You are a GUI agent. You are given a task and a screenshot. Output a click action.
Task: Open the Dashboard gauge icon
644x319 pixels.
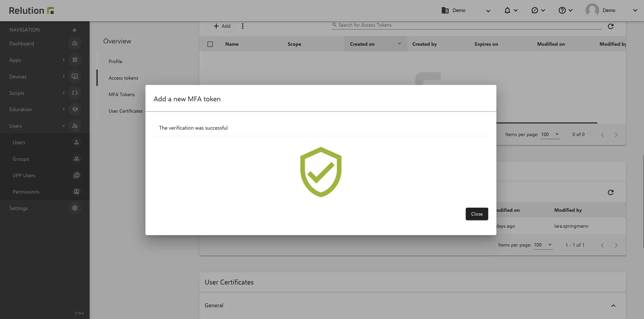(75, 43)
